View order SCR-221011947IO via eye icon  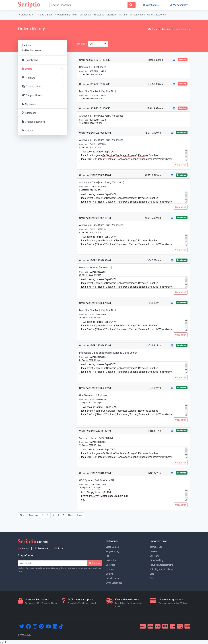(174, 60)
